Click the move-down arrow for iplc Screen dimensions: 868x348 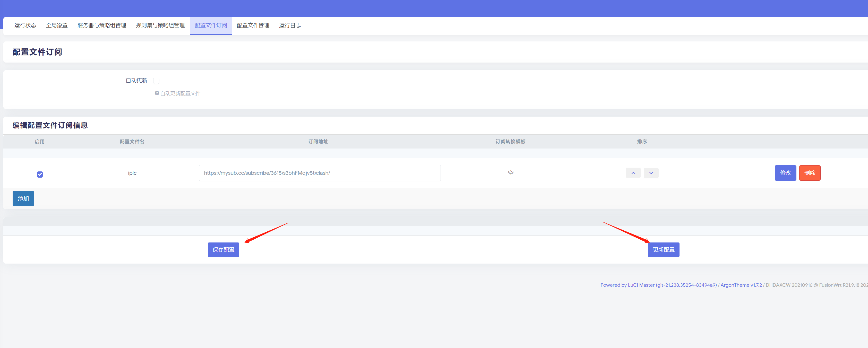(651, 173)
